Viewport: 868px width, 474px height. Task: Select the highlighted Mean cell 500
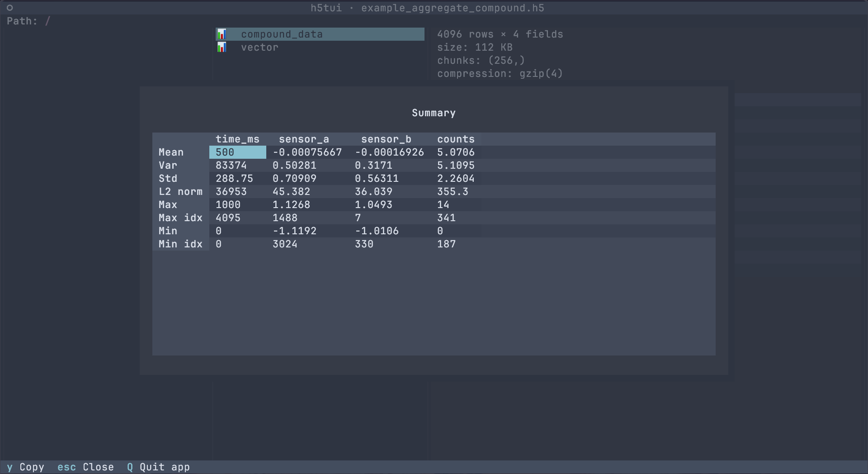[238, 152]
